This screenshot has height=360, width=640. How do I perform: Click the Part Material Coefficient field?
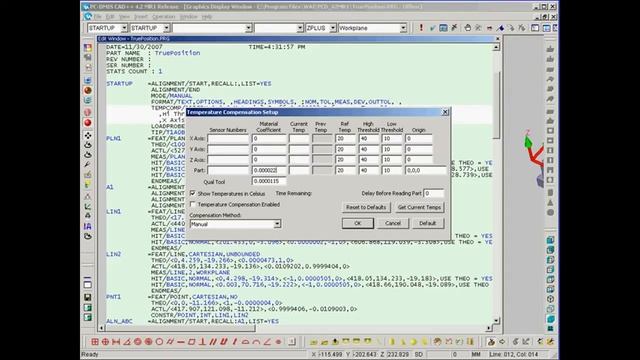point(269,170)
